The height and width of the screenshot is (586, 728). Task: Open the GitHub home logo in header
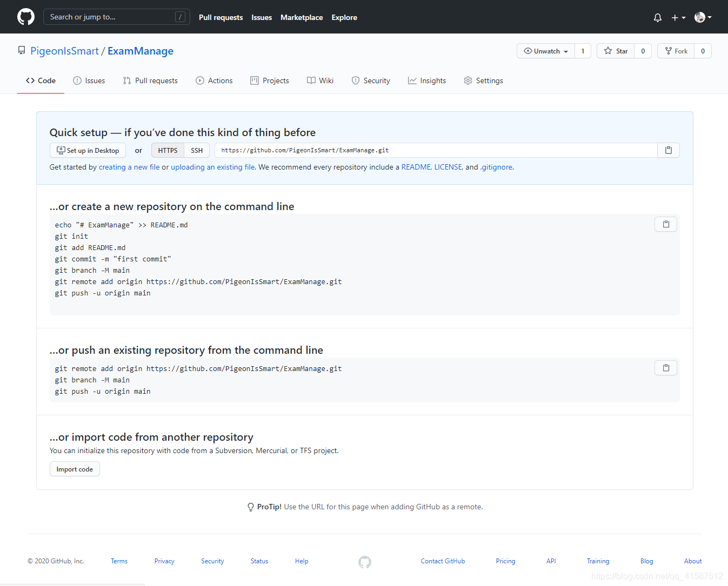26,17
